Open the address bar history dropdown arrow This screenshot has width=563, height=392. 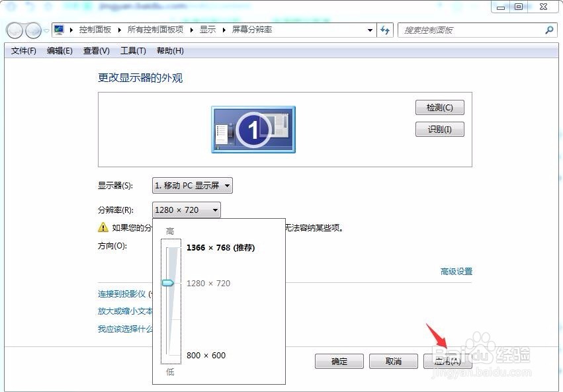pos(370,30)
